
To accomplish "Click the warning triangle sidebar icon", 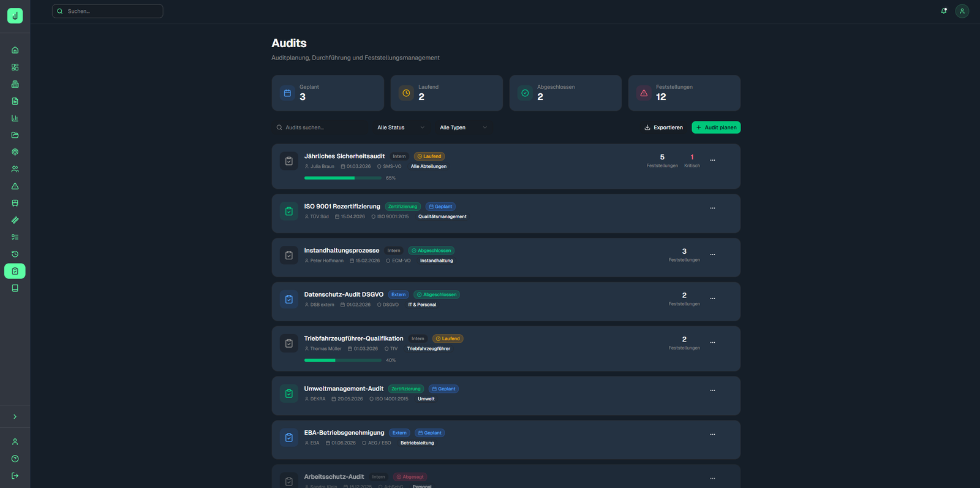I will click(15, 186).
